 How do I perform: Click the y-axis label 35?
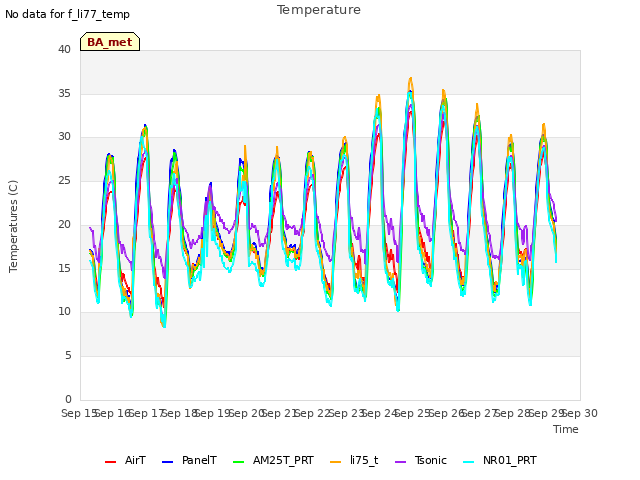(x=64, y=93)
